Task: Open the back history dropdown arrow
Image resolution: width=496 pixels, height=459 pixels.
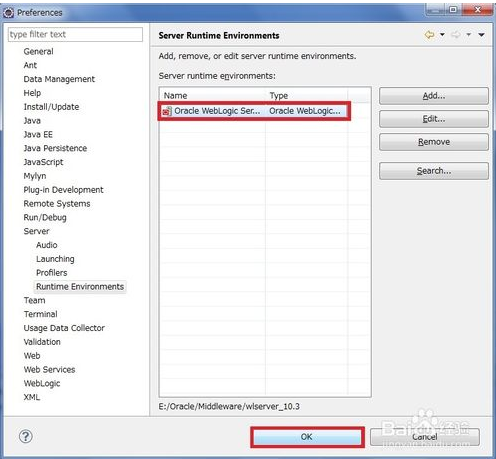Action: click(x=442, y=35)
